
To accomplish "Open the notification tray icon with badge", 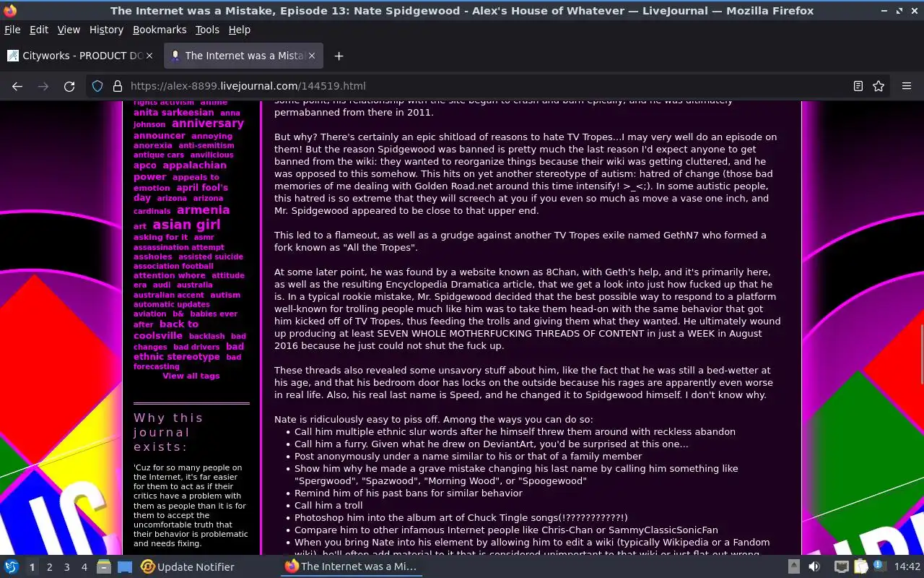I will tap(879, 566).
